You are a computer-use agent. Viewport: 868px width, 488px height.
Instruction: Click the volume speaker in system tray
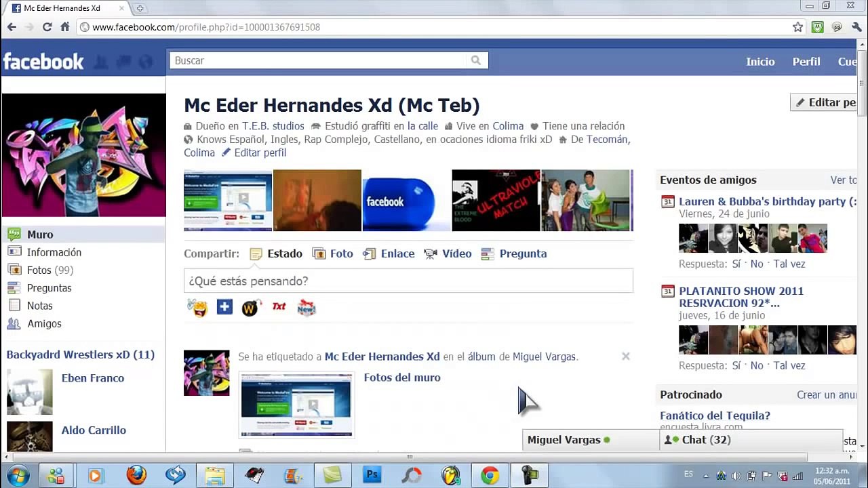click(736, 476)
